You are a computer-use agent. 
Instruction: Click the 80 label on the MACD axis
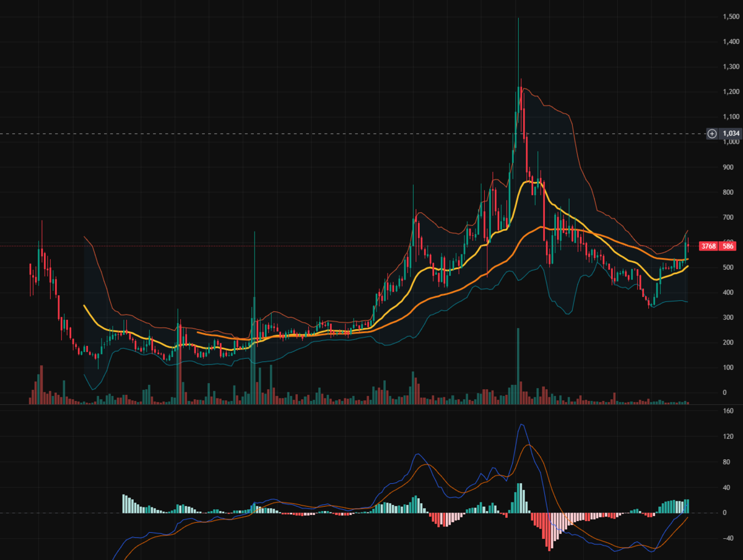(727, 462)
